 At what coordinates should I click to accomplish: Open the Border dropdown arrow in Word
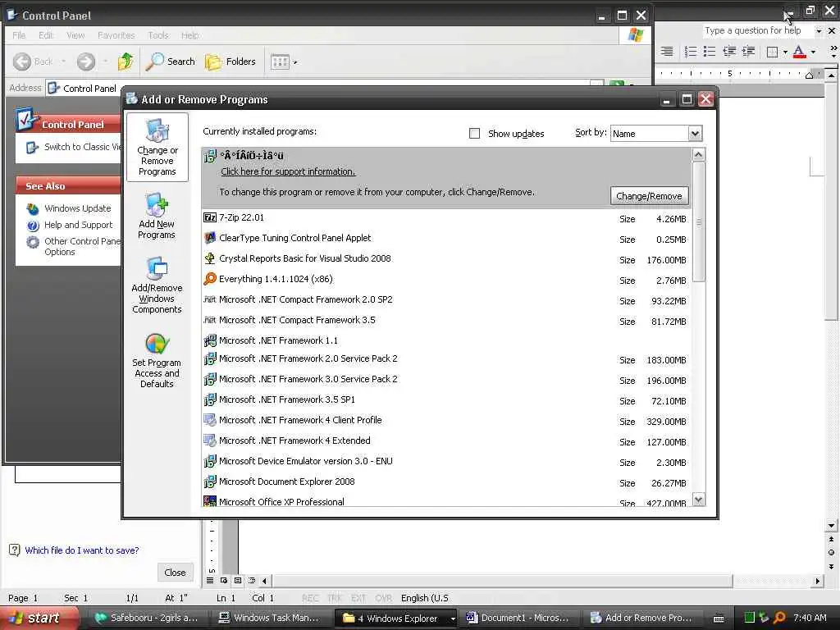(x=785, y=52)
